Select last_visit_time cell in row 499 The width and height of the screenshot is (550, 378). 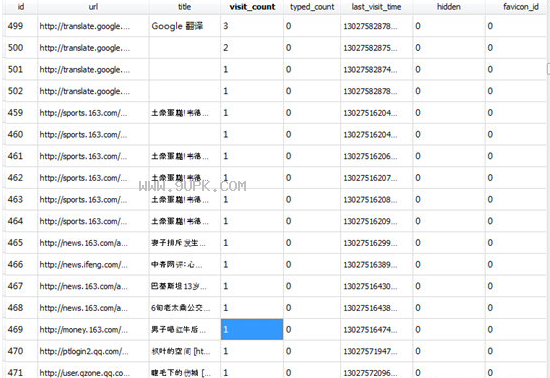(376, 26)
